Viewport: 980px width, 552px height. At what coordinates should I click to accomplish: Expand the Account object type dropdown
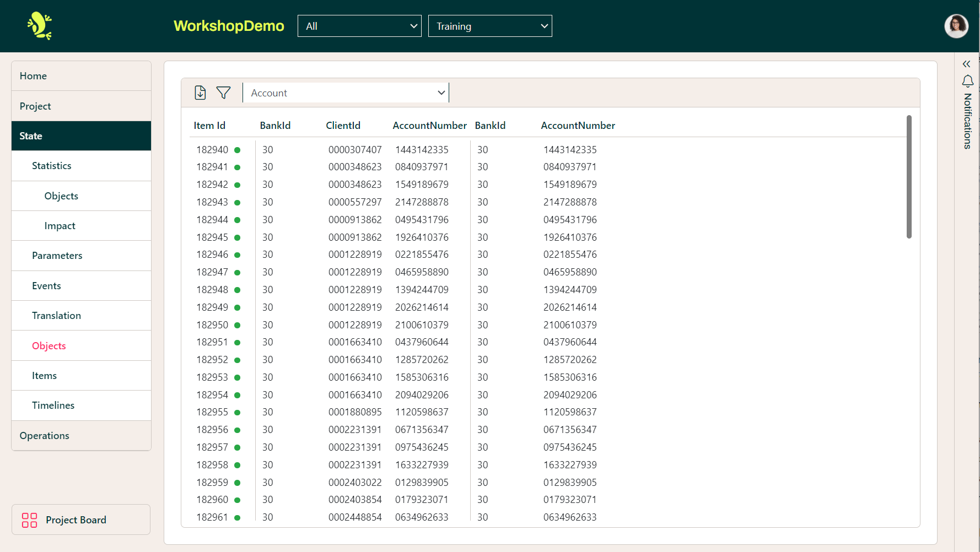[346, 93]
